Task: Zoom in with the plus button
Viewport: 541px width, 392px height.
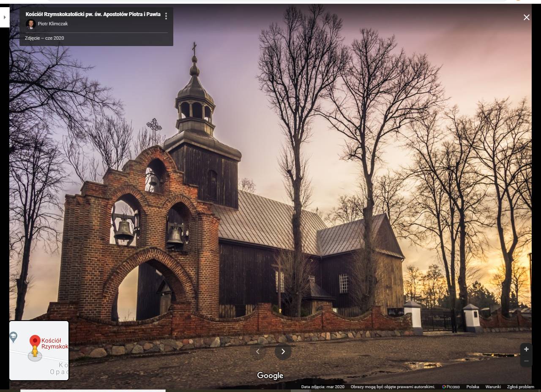Action: [x=526, y=349]
